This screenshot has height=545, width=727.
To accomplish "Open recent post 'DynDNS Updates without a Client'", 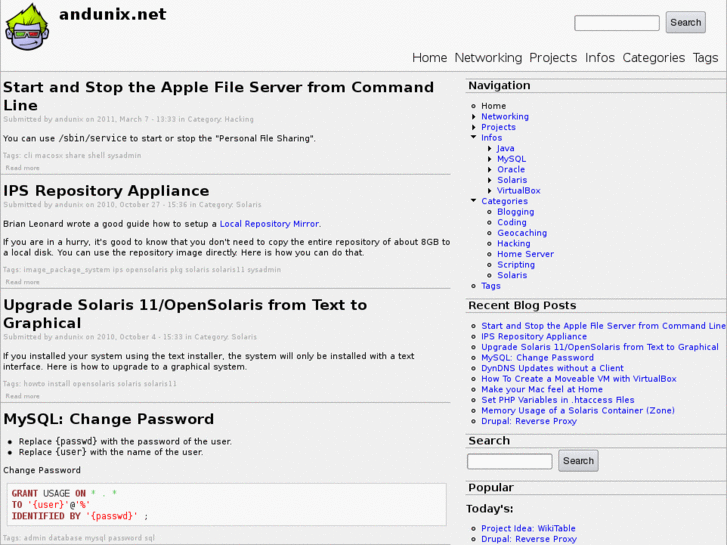I will click(552, 368).
